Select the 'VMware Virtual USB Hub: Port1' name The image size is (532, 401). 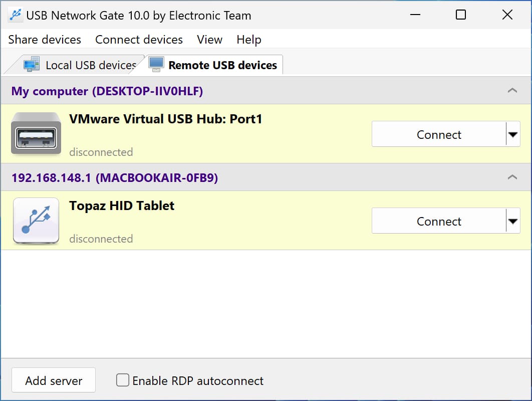coord(166,119)
